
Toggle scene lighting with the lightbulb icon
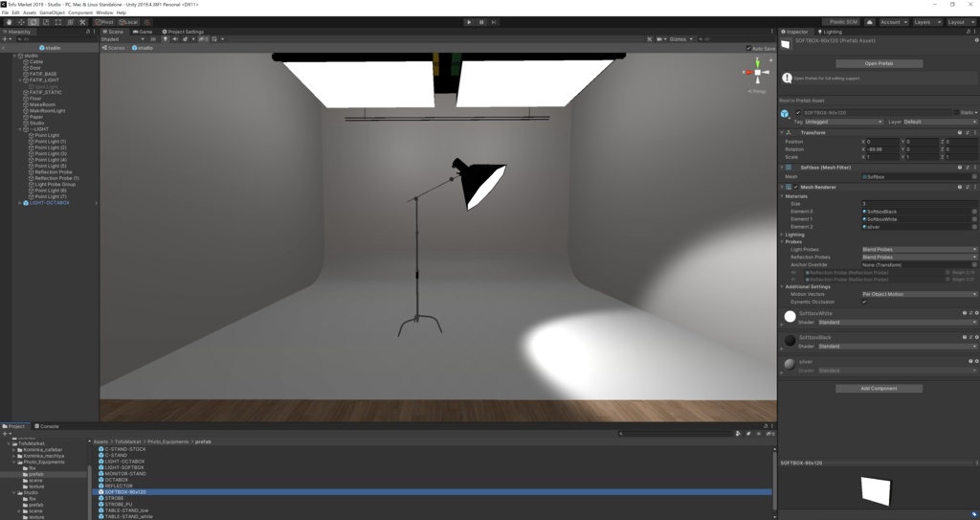(x=165, y=39)
